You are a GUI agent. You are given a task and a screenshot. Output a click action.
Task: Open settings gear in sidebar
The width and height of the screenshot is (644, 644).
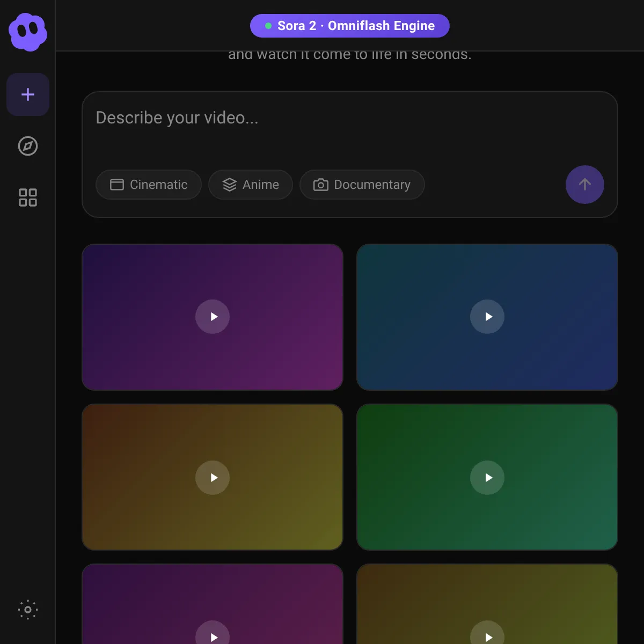coord(28,610)
